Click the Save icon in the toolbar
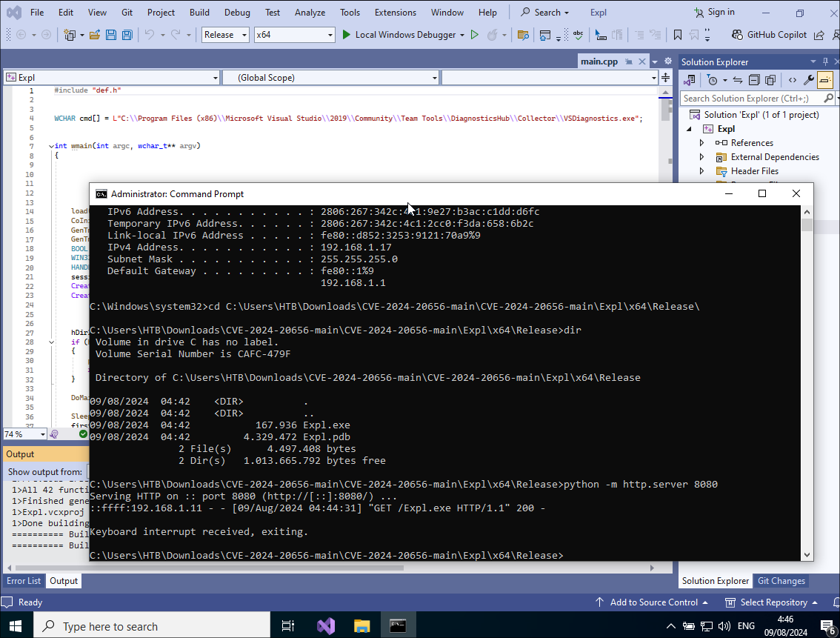840x638 pixels. pos(111,35)
